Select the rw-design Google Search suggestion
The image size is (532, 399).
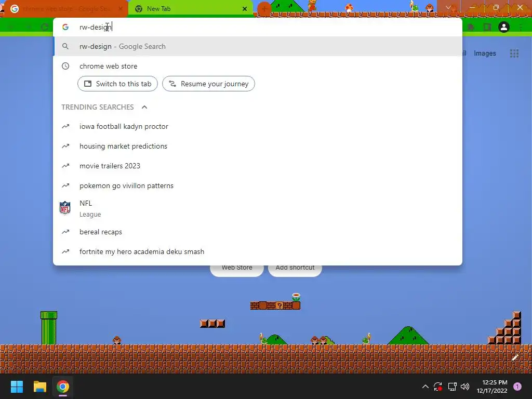tap(258, 46)
